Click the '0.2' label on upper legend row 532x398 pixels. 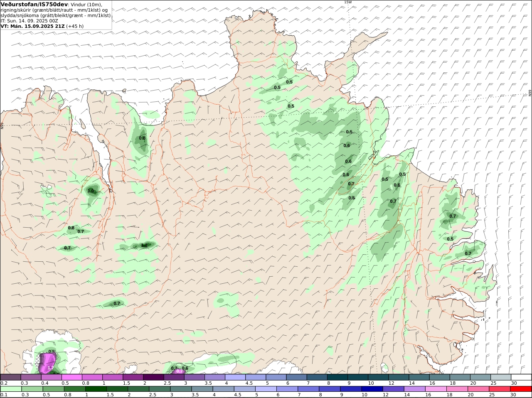pyautogui.click(x=4, y=383)
